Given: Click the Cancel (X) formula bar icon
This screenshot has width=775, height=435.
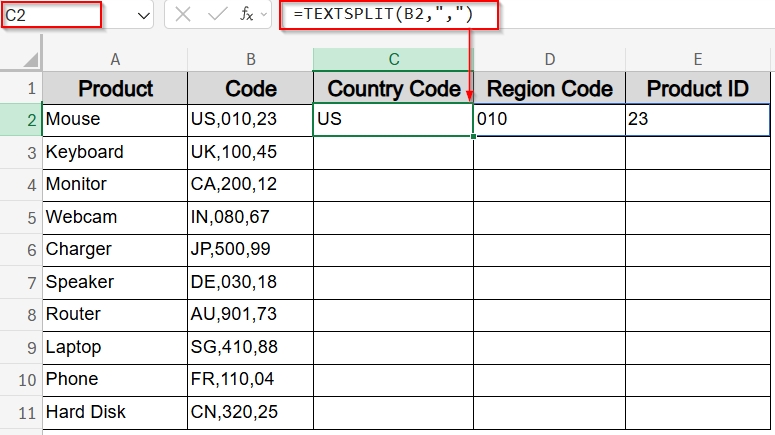Looking at the screenshot, I should (x=183, y=14).
